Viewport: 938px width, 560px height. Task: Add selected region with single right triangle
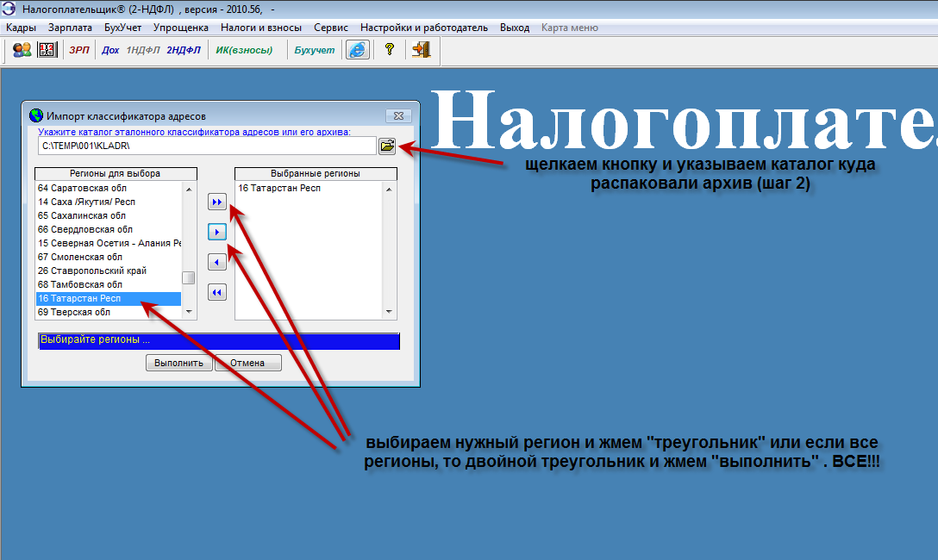pyautogui.click(x=217, y=232)
